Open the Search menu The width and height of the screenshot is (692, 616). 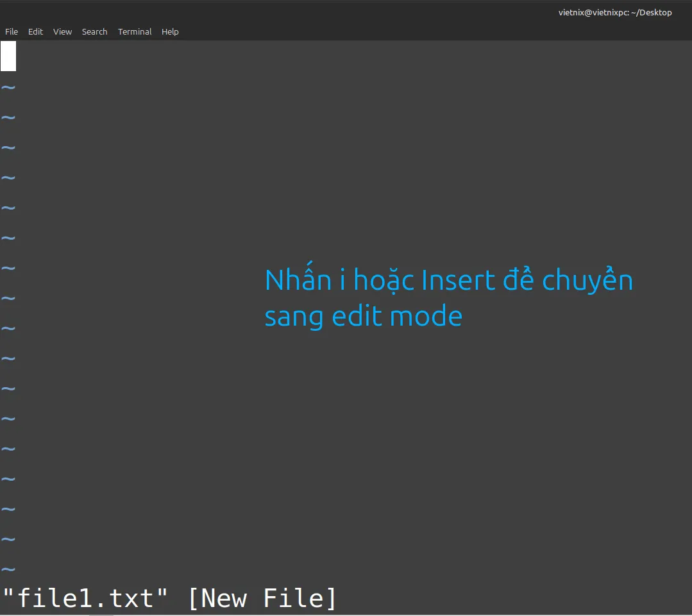pyautogui.click(x=94, y=31)
